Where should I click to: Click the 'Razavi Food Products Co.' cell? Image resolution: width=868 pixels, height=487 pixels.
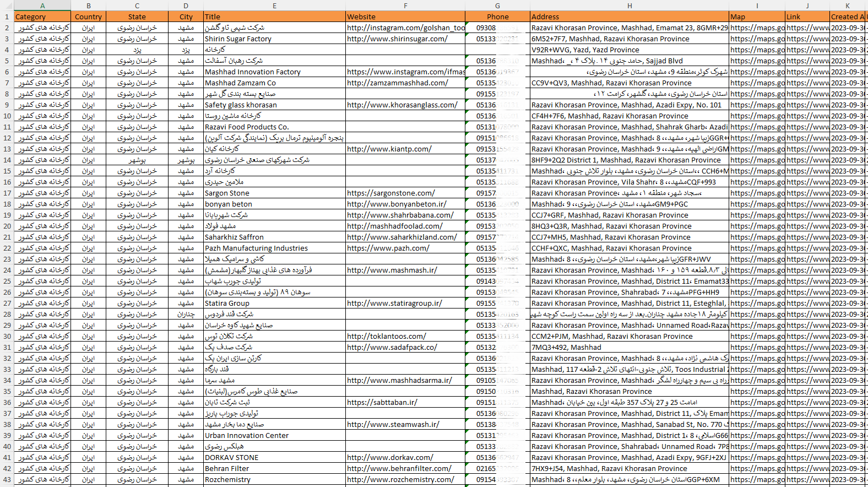pos(274,127)
